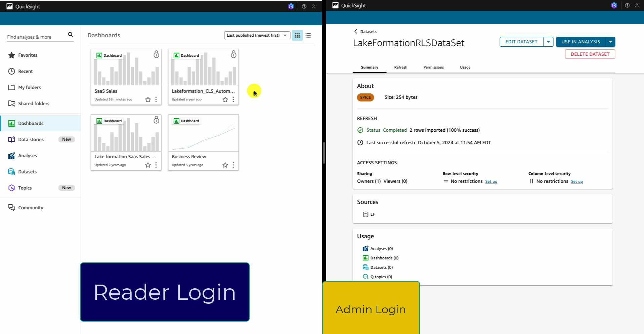
Task: Favorite the Business Review dashboard star
Action: [225, 165]
